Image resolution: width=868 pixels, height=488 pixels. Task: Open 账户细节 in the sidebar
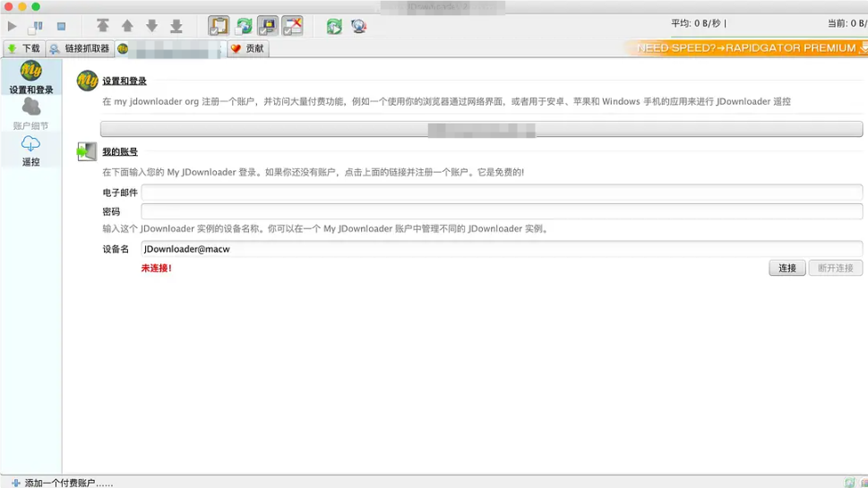[x=31, y=114]
